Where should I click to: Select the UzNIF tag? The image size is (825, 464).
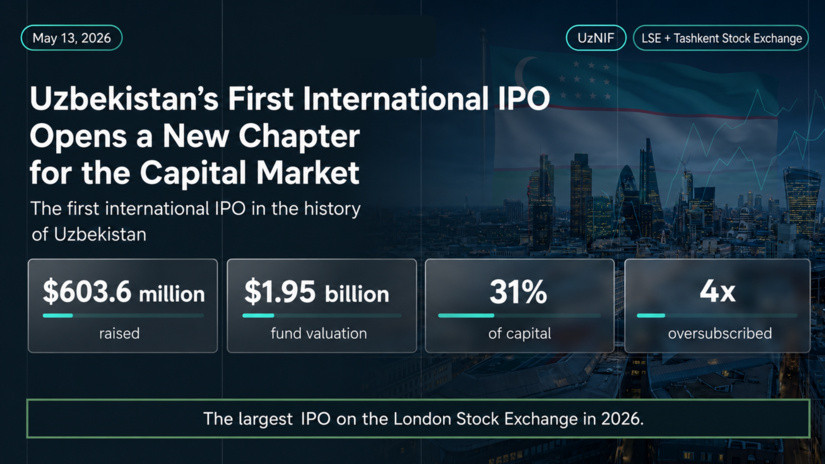click(596, 38)
